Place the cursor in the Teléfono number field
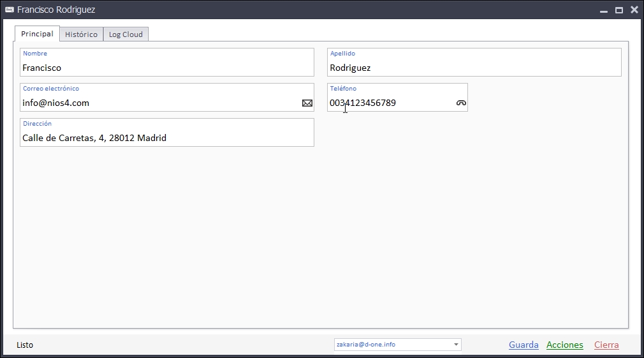Screen dimensions: 644x358 (389, 103)
